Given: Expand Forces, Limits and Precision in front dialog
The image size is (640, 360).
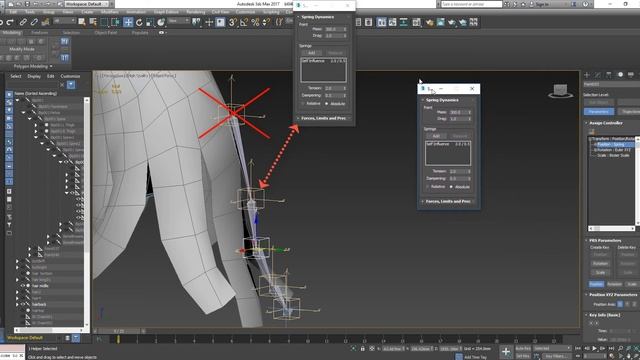Looking at the screenshot, I should point(448,201).
